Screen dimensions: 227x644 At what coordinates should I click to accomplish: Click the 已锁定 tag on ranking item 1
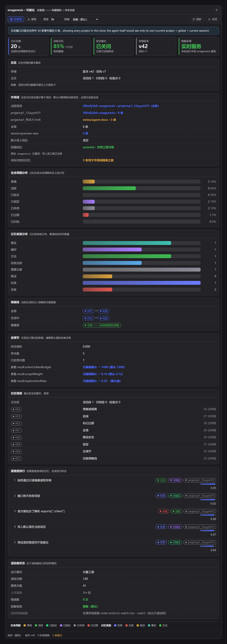[x=175, y=480]
